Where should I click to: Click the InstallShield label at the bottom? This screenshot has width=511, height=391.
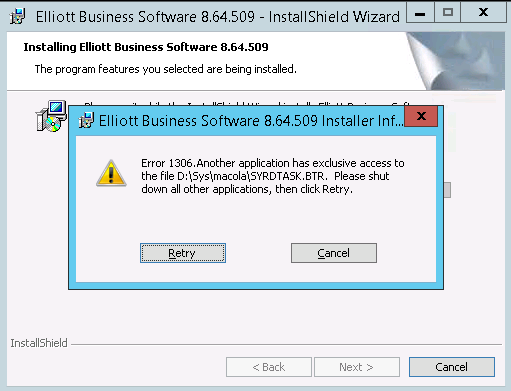click(x=39, y=343)
